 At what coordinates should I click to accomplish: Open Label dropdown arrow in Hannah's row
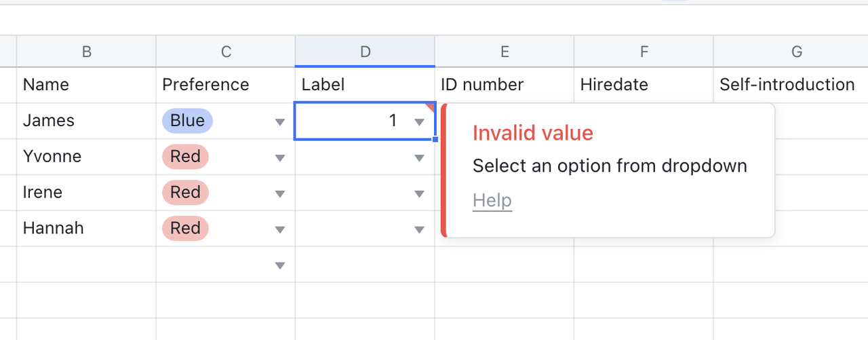coord(419,230)
